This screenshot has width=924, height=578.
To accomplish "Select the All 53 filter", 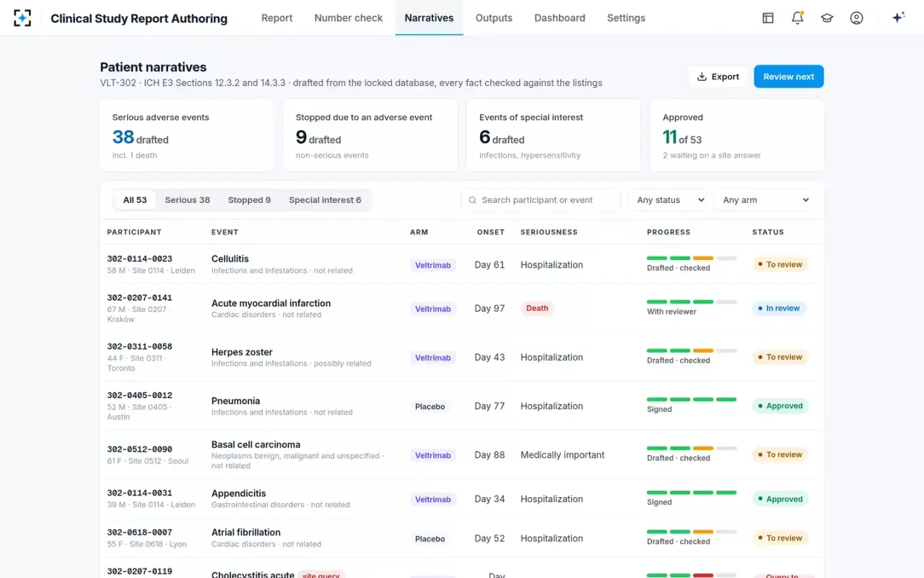I will pos(135,200).
